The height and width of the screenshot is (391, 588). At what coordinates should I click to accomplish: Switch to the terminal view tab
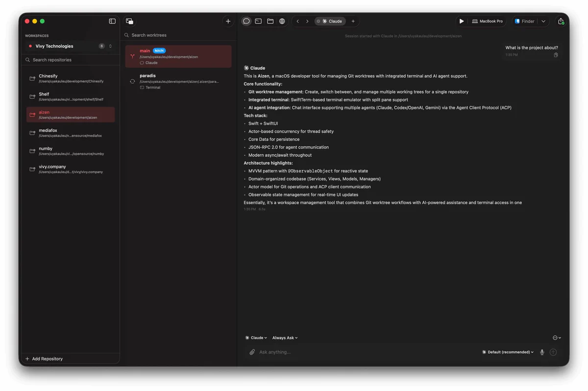[258, 21]
